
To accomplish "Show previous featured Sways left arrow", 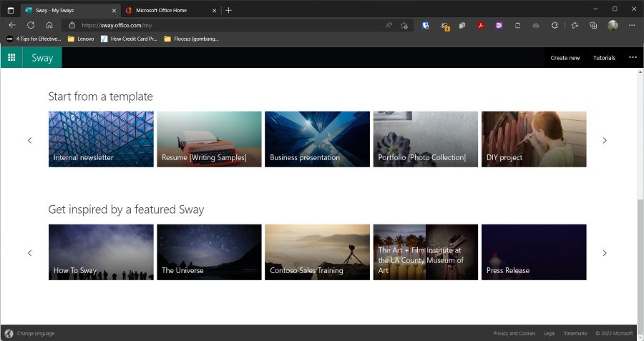I will (29, 253).
